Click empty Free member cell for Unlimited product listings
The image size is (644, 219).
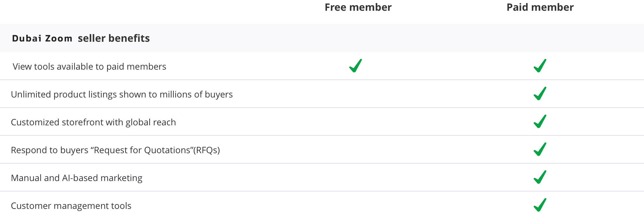click(356, 94)
